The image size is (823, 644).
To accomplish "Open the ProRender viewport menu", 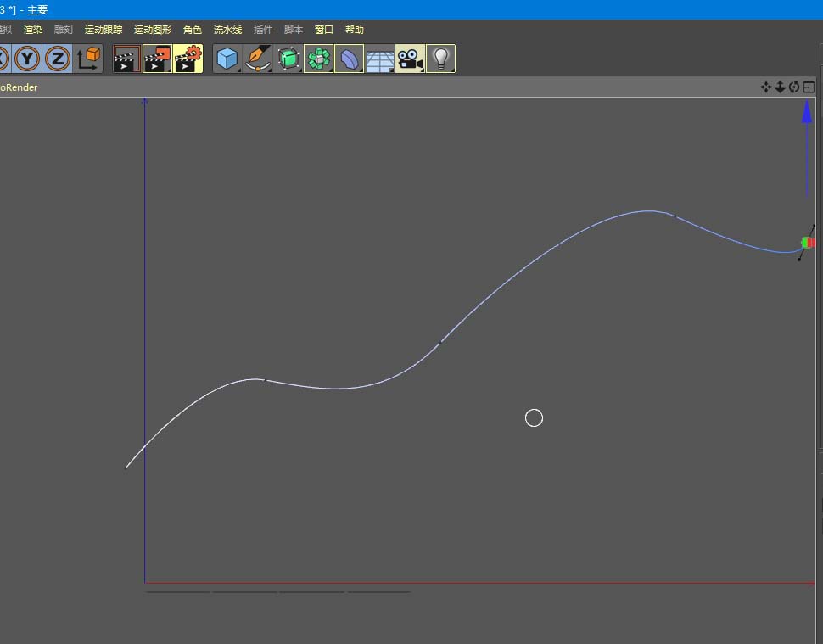I will click(x=19, y=87).
